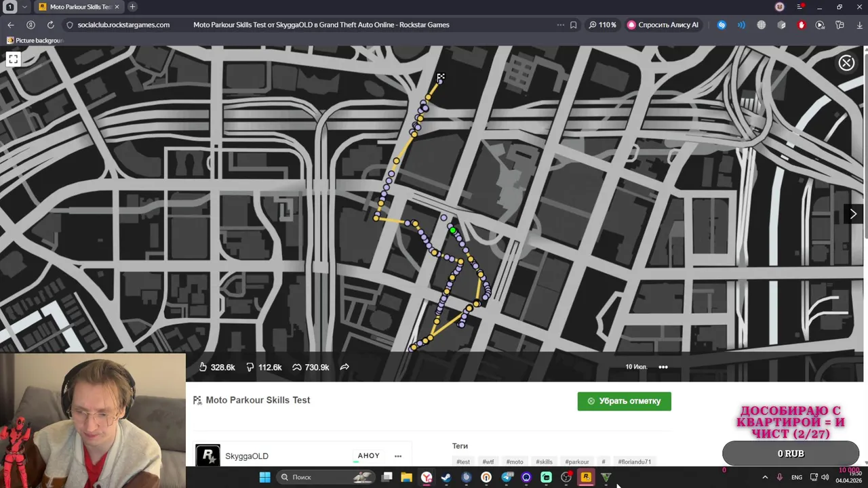Open Task View taskbar icon

(387, 477)
